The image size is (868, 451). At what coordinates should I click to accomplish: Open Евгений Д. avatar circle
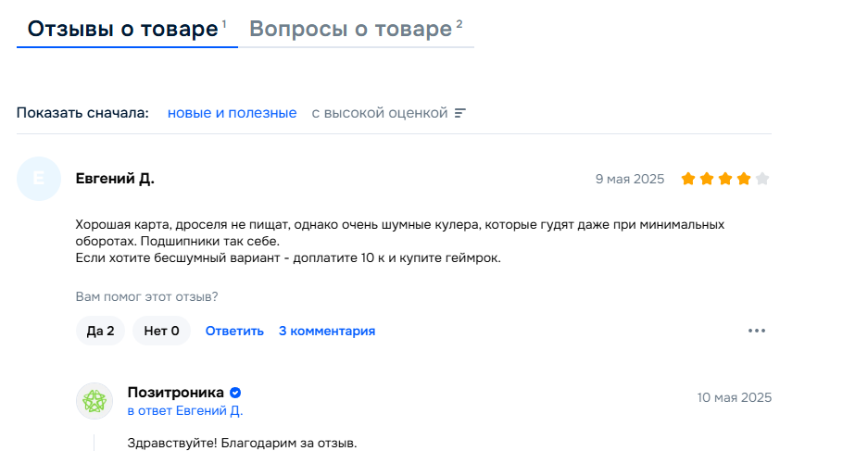tap(39, 179)
